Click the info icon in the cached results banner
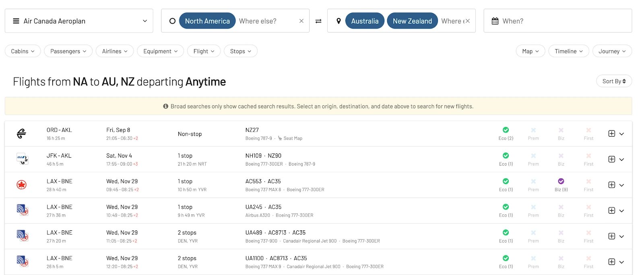 pos(165,106)
